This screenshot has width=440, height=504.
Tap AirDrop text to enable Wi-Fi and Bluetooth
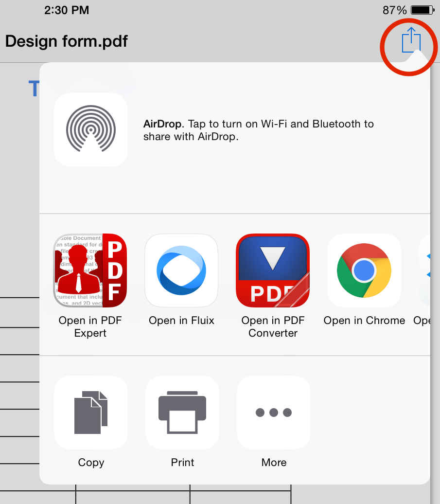tap(258, 130)
